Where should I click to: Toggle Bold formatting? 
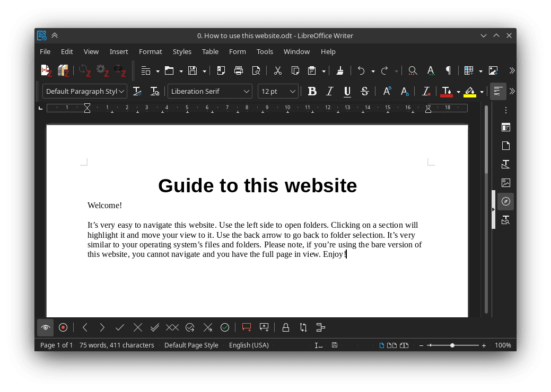click(x=312, y=91)
